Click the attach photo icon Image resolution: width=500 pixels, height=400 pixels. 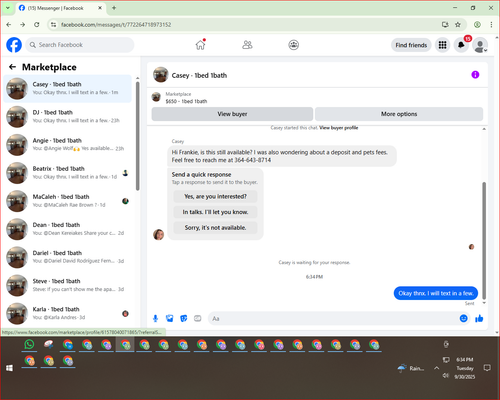pyautogui.click(x=170, y=318)
